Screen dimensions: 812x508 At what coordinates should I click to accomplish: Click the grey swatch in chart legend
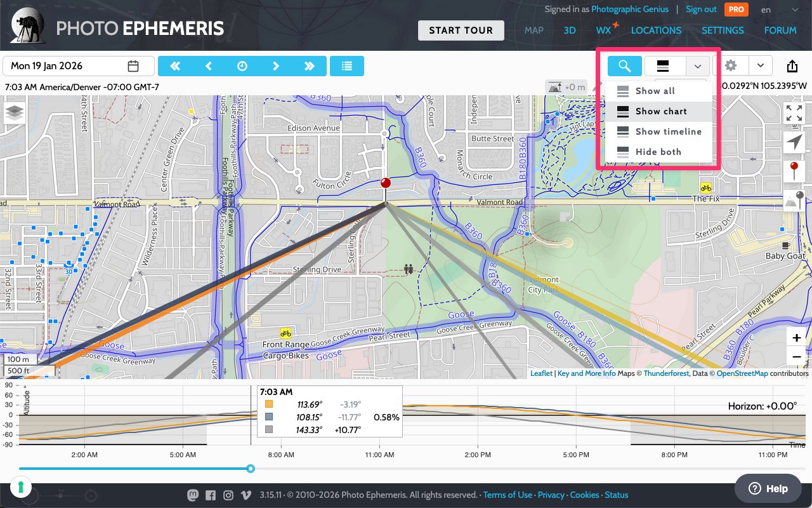point(269,430)
